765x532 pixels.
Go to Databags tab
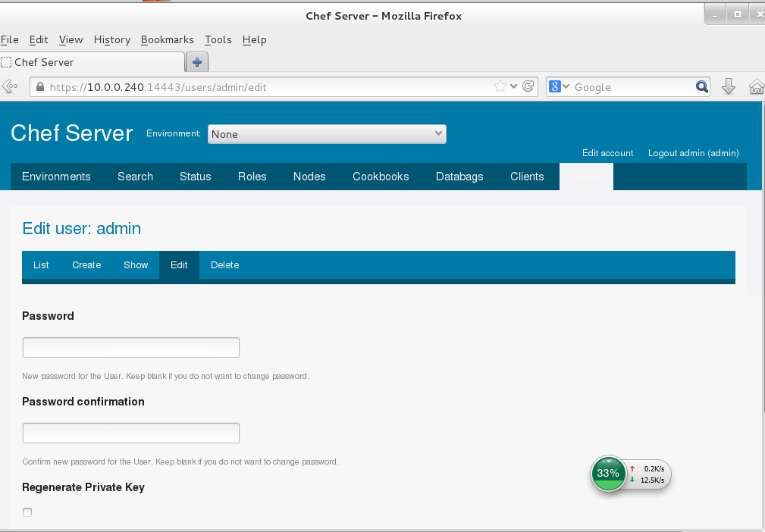pos(459,177)
